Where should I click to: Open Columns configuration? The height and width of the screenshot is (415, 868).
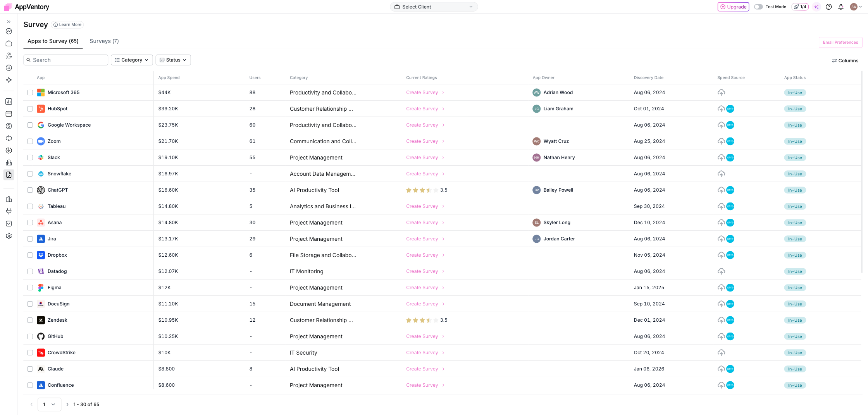[845, 61]
